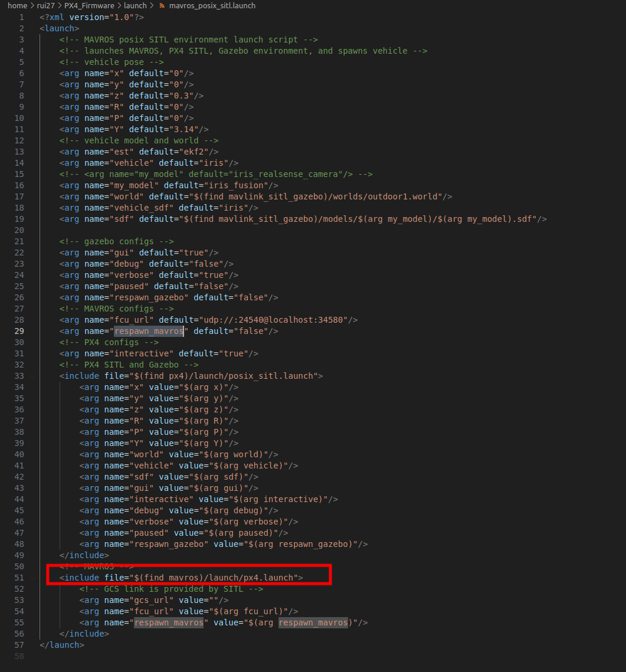The height and width of the screenshot is (672, 626).
Task: Place cursor on the closing </launch> tag
Action: pos(62,645)
